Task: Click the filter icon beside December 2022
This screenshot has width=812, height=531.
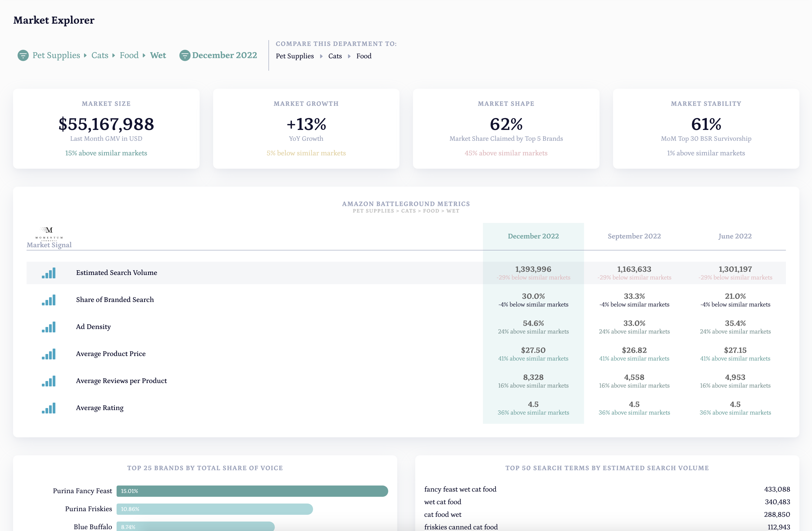Action: click(185, 55)
